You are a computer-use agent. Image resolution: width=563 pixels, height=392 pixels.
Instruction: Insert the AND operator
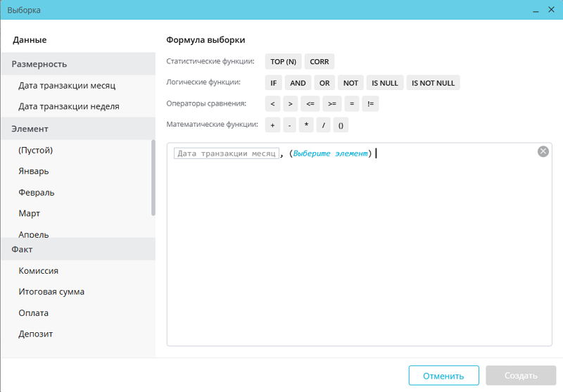tap(298, 83)
